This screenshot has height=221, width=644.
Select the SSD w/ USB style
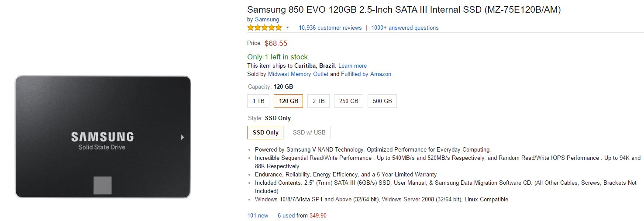309,132
